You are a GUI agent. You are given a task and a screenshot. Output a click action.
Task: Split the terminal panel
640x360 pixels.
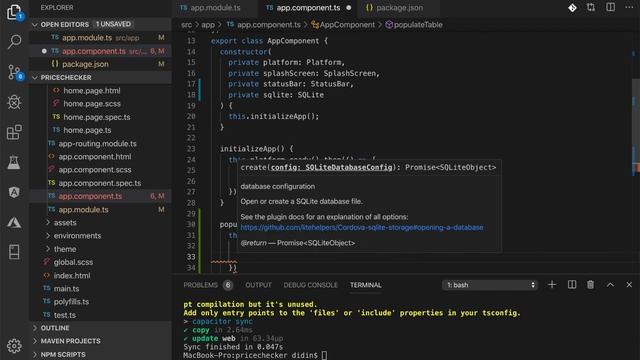click(x=572, y=284)
